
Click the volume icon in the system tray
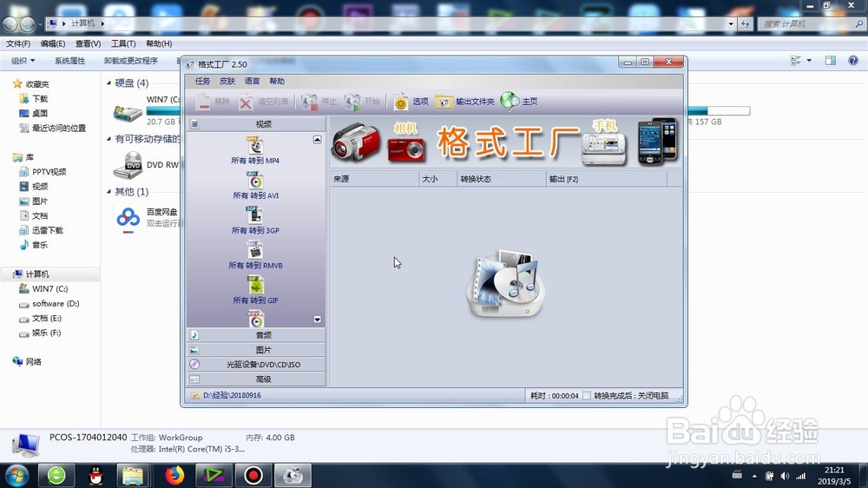(785, 476)
